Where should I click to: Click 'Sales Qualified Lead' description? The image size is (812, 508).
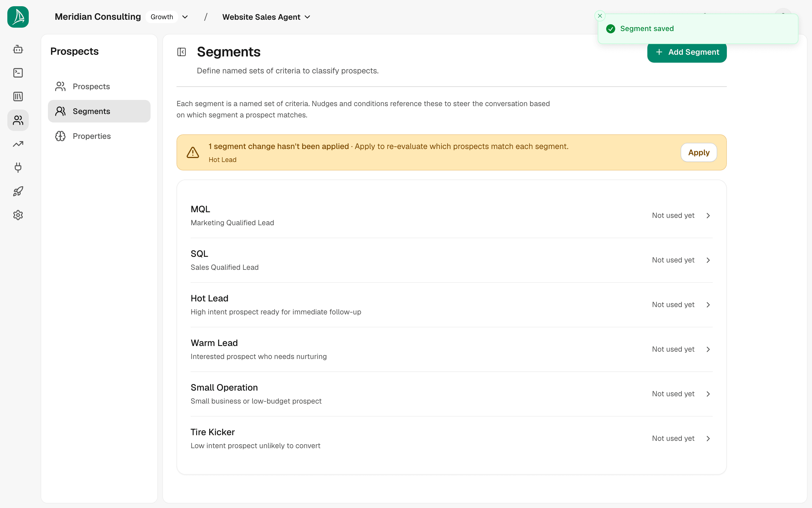pyautogui.click(x=224, y=268)
